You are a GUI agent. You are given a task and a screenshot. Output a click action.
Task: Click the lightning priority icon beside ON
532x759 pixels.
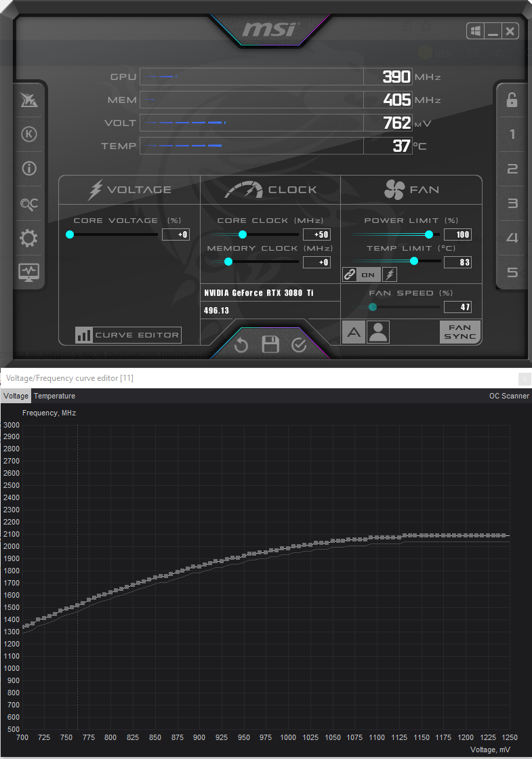[x=390, y=274]
